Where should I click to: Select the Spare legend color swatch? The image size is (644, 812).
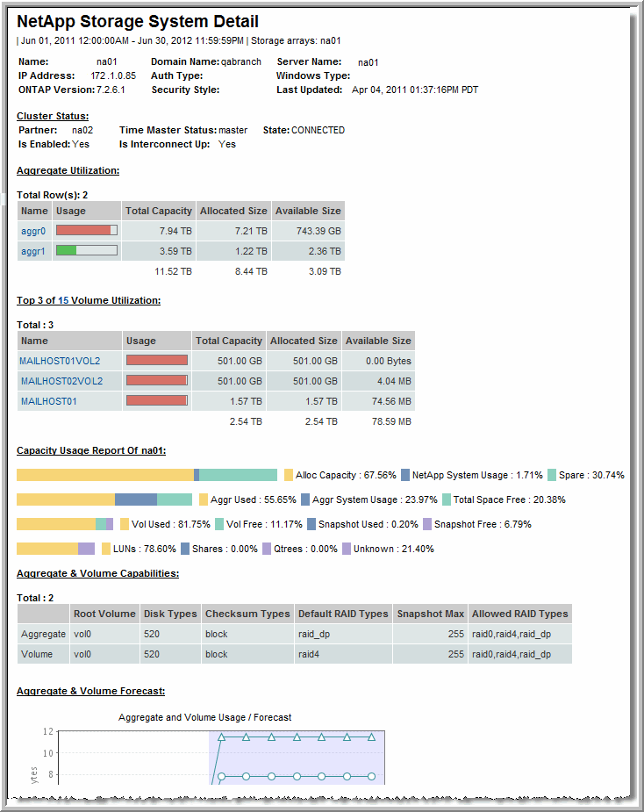coord(552,475)
